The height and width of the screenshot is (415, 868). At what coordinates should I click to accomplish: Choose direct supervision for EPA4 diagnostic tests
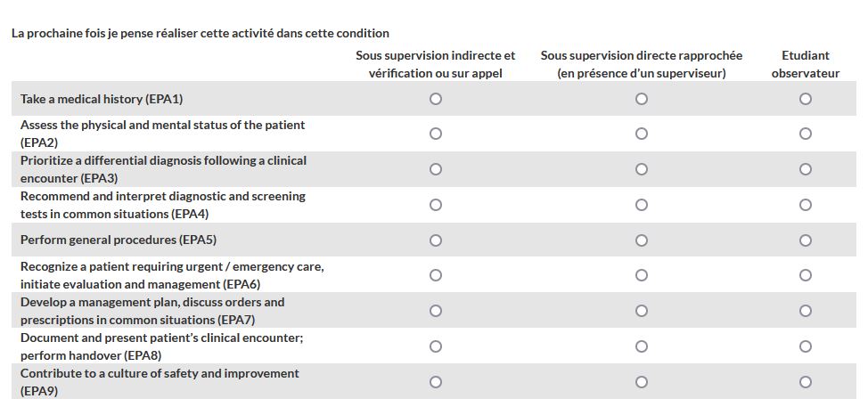coord(642,205)
